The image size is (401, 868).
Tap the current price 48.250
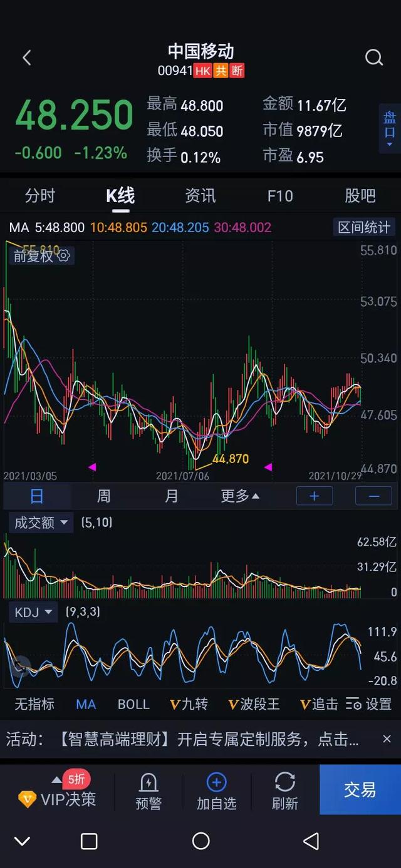click(x=74, y=116)
